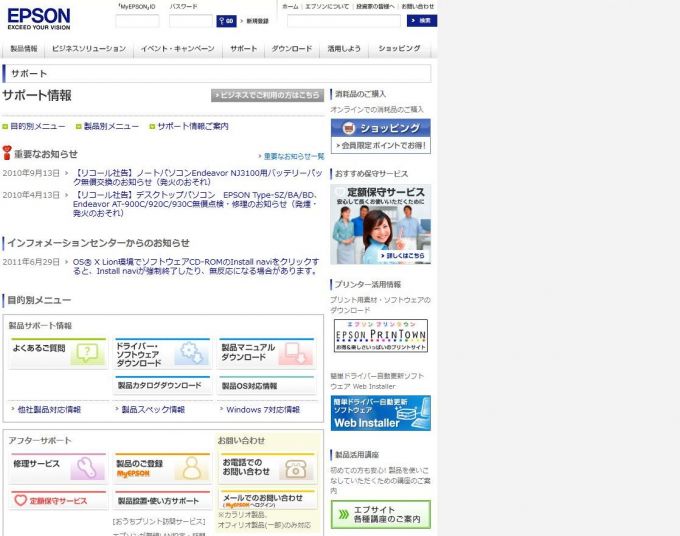680x536 pixels.
Task: Click the EPSON logo
Action: 39,19
